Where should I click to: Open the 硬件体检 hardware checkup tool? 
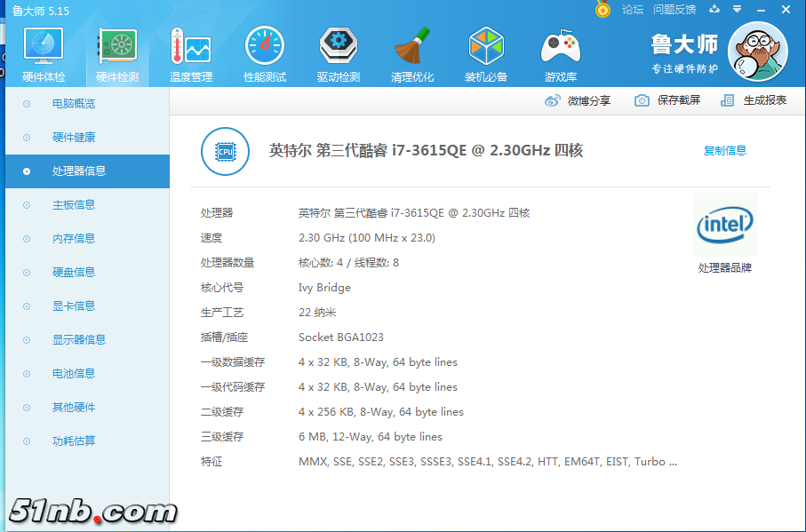coord(43,53)
